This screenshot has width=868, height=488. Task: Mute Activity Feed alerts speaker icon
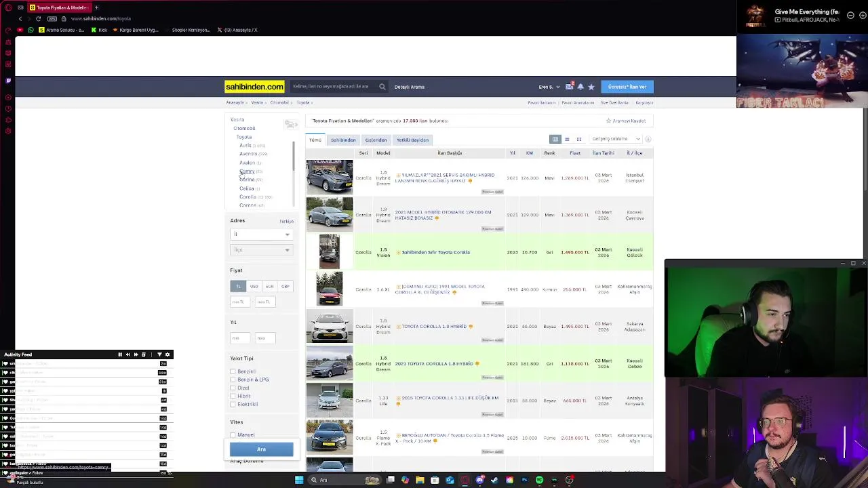click(x=127, y=354)
